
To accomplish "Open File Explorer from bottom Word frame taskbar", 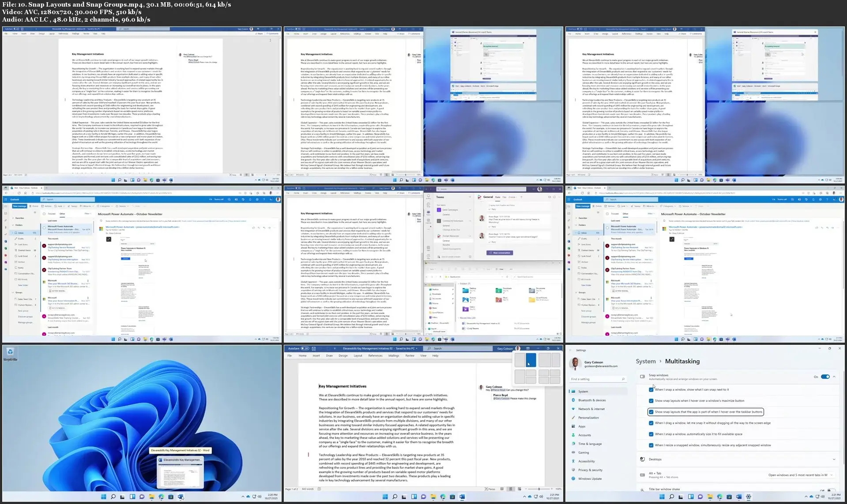I will point(433,497).
